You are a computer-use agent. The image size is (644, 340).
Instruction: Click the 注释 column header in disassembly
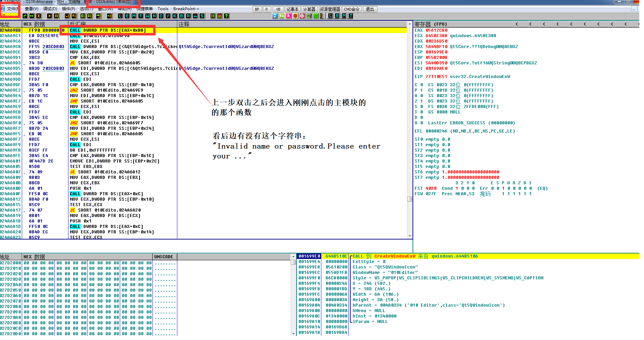(292, 24)
